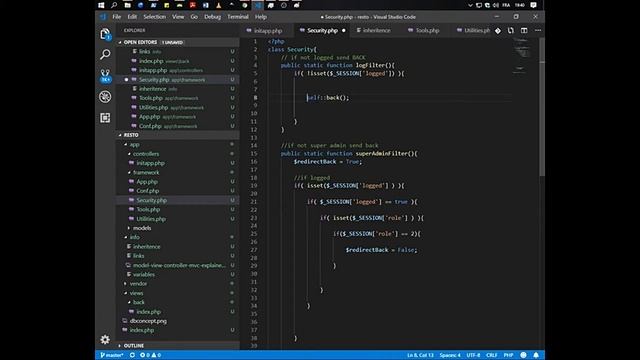Open the Extensions view in activity bar
Viewport: 640px width, 360px height.
(x=105, y=118)
